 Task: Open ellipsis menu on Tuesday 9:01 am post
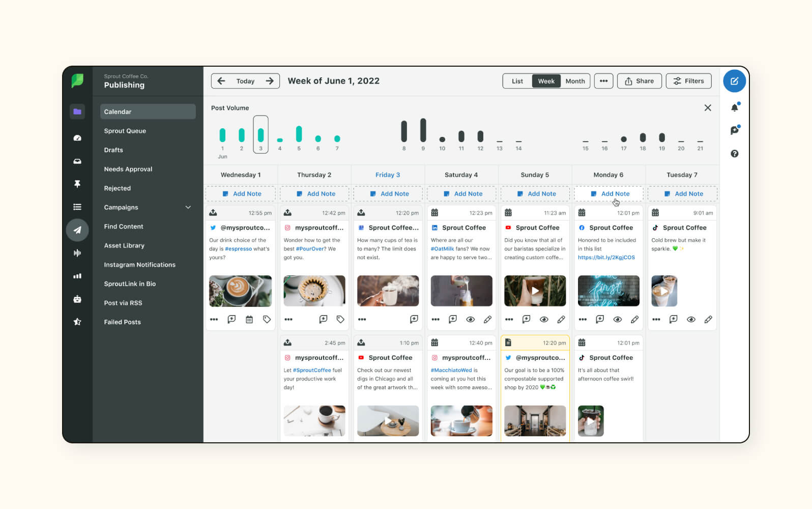click(x=656, y=319)
